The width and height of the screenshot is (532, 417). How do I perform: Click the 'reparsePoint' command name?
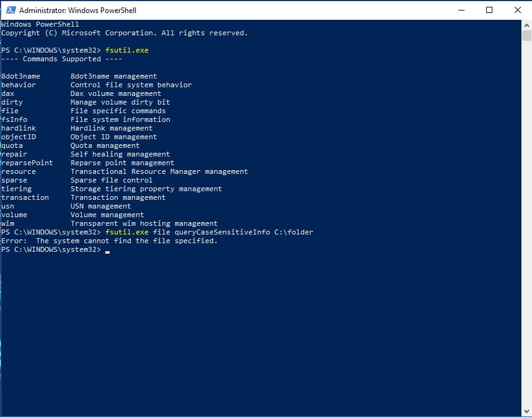click(27, 163)
